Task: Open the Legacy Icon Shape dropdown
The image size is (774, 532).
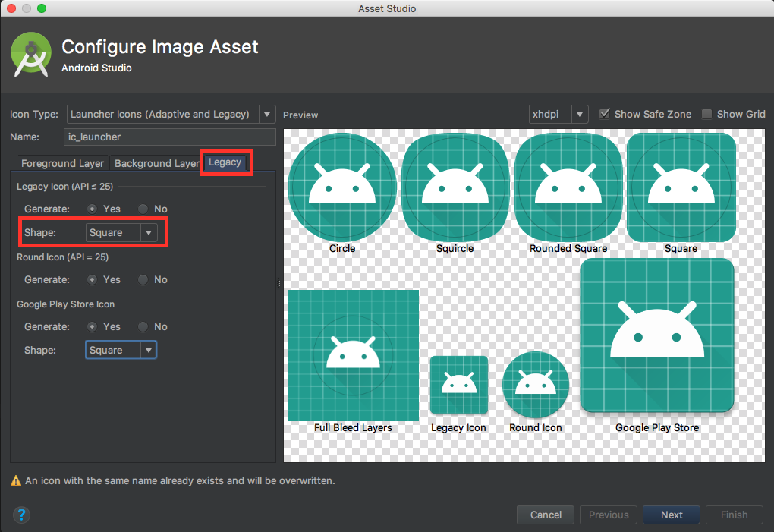Action: 149,232
